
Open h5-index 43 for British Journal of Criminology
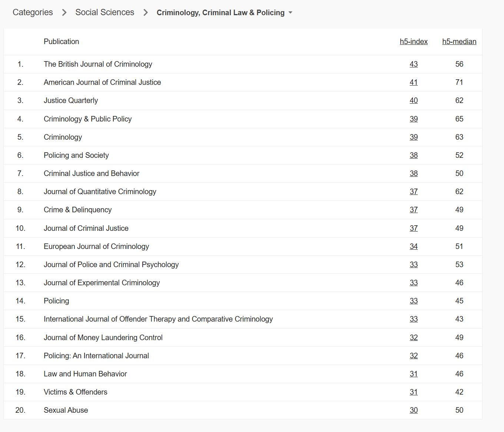pyautogui.click(x=414, y=64)
